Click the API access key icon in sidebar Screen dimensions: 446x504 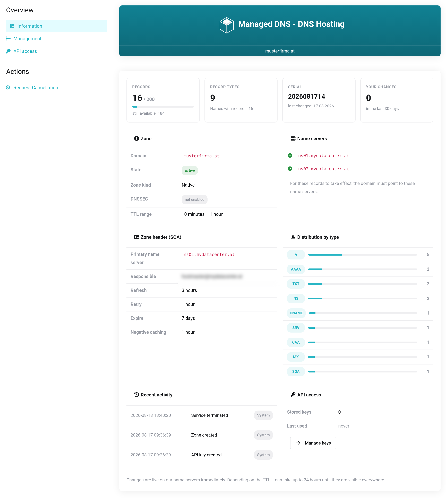[x=8, y=51]
